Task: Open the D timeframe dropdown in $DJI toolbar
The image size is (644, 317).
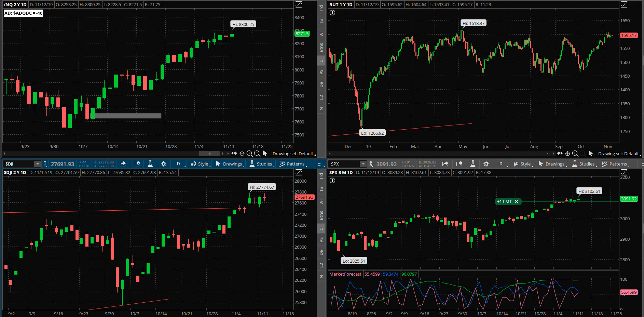Action: [x=179, y=164]
